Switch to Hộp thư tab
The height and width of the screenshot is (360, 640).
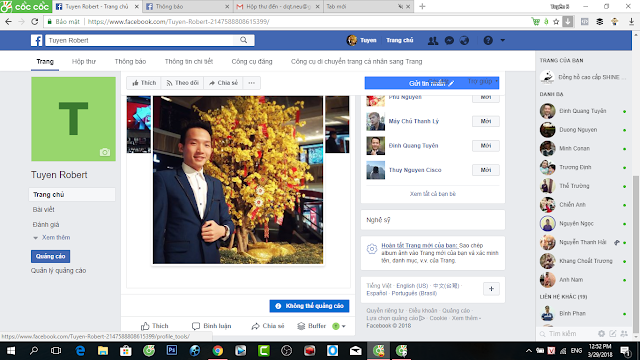84,62
